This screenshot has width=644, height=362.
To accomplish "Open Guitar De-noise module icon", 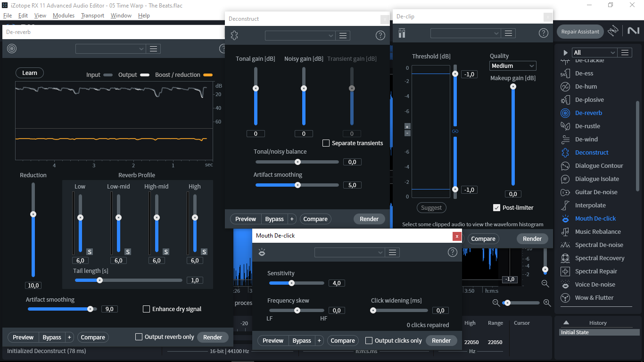I will pos(565,192).
